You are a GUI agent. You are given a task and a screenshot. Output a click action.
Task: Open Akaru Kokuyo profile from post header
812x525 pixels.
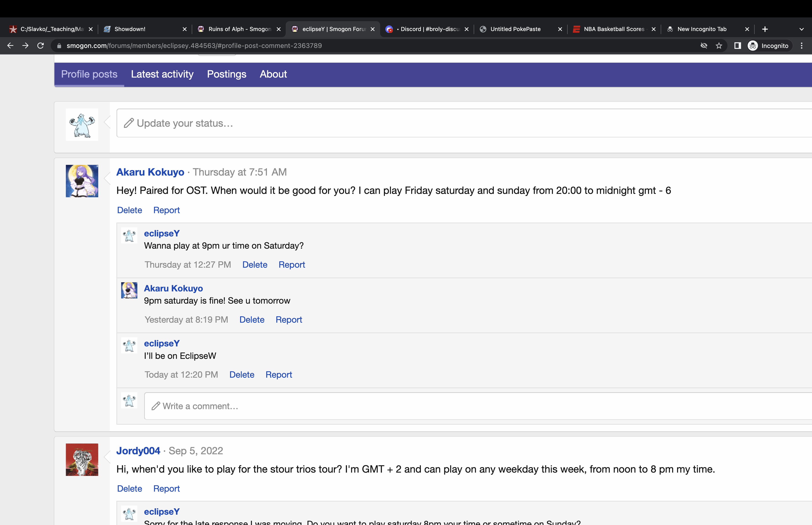(x=150, y=172)
